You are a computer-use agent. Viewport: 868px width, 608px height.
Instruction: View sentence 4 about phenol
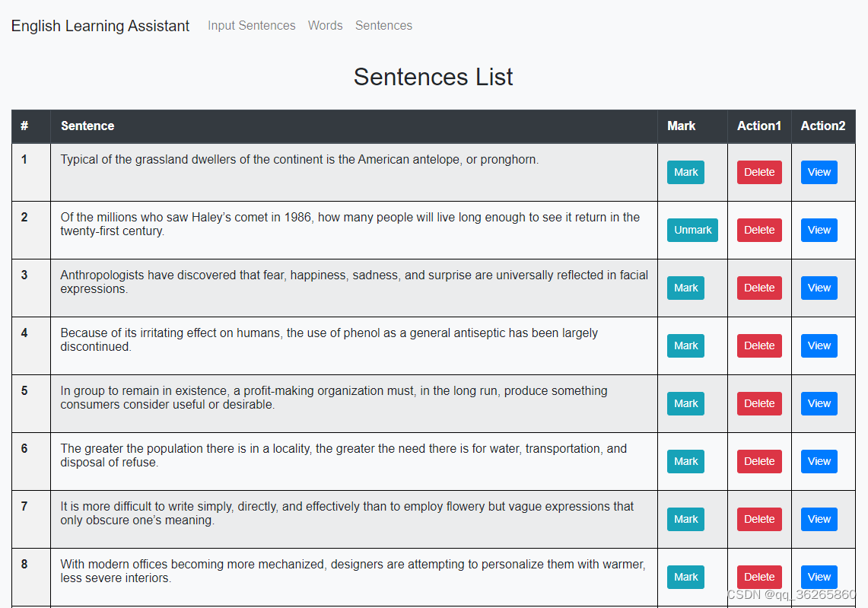click(819, 345)
